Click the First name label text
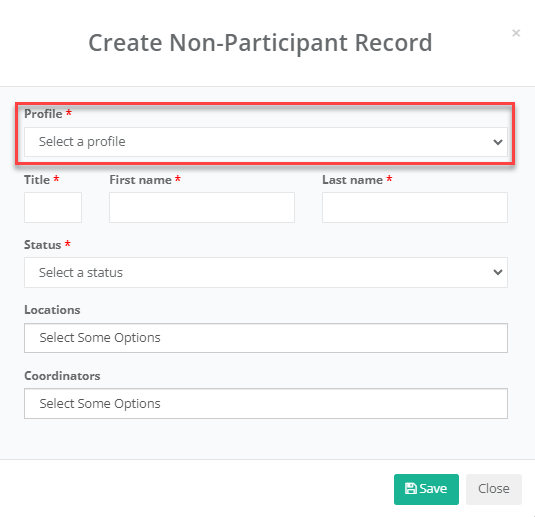 click(141, 180)
